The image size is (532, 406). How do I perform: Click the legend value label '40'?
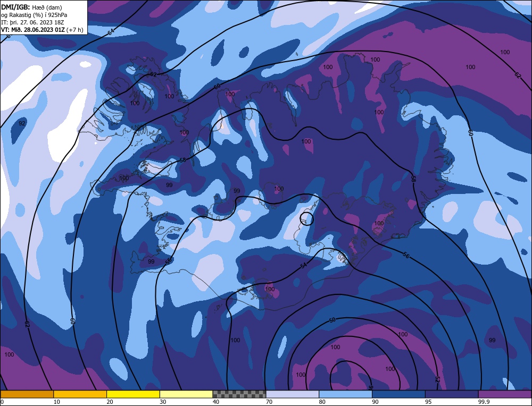point(216,402)
